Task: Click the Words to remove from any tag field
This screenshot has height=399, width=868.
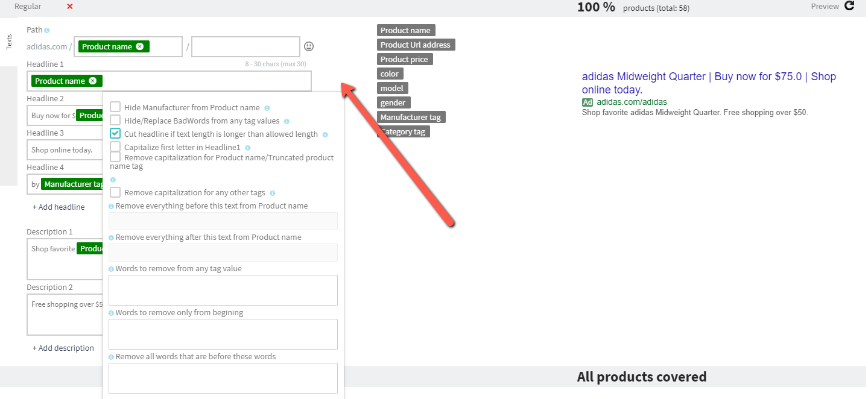Action: click(x=223, y=290)
